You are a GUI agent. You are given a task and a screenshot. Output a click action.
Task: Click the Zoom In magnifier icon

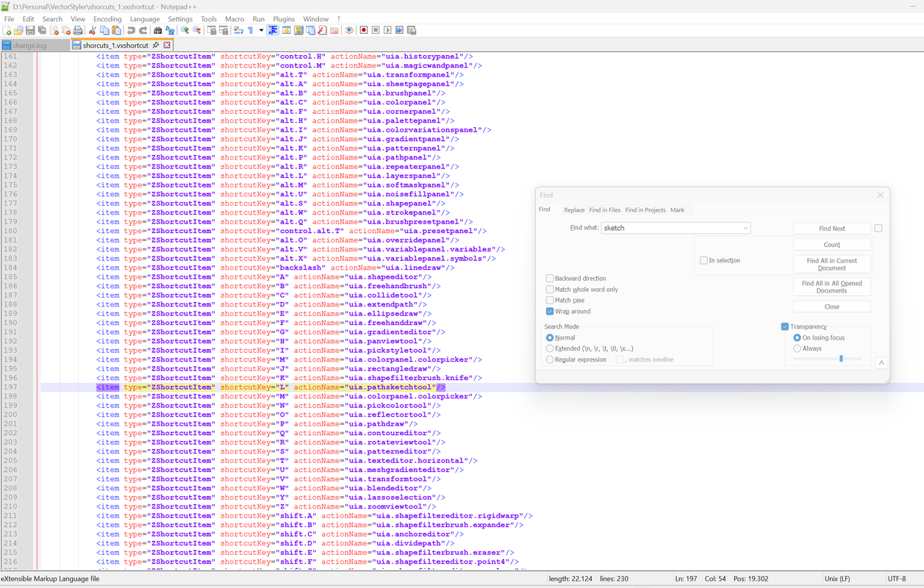[x=185, y=30]
